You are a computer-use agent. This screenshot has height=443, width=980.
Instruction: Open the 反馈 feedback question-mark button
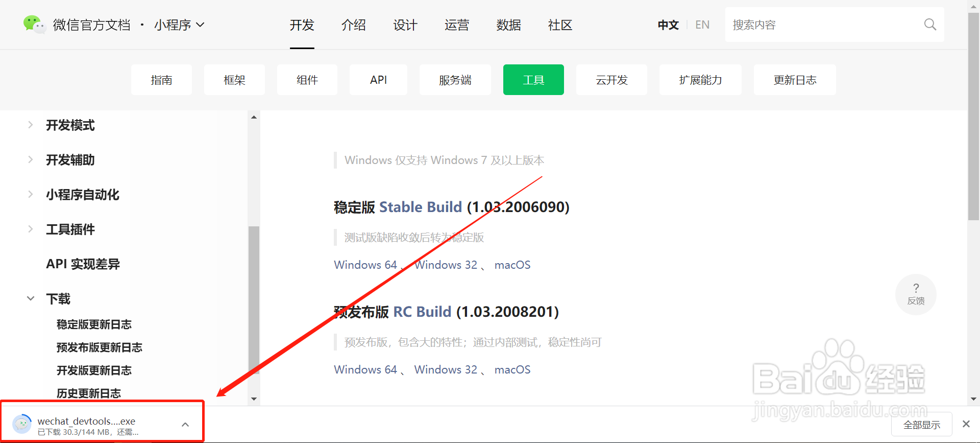(916, 294)
